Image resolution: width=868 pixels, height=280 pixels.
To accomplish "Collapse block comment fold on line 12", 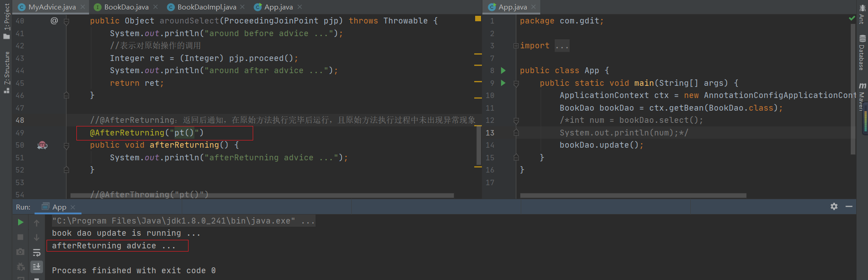I will (516, 120).
